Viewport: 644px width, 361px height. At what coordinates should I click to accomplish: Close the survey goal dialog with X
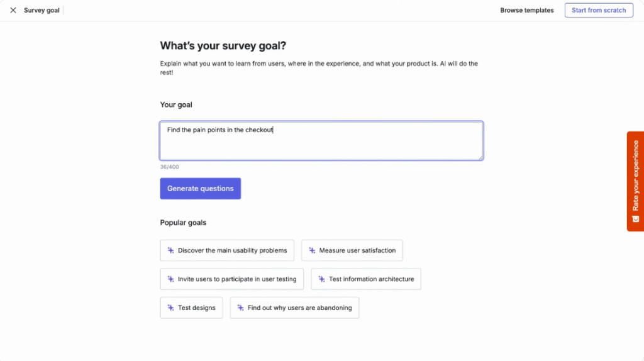(x=13, y=10)
